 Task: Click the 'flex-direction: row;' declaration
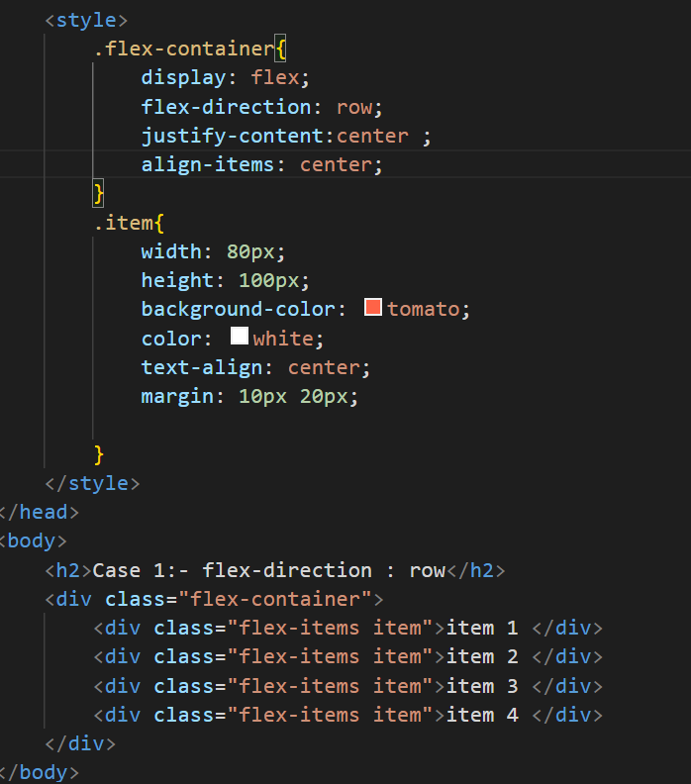pyautogui.click(x=262, y=107)
